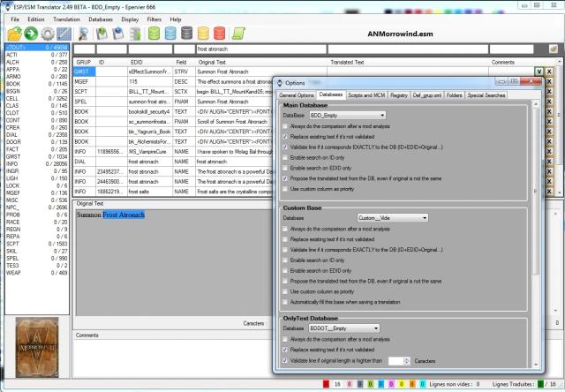Click the X button on the DIAL row

tap(549, 162)
